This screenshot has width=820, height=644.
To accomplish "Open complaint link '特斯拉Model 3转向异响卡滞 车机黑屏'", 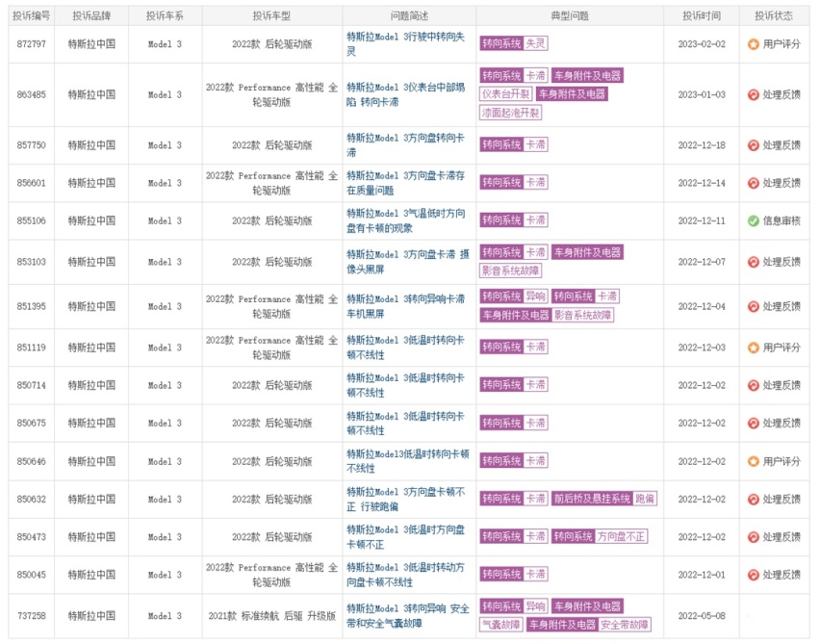I will (x=405, y=306).
